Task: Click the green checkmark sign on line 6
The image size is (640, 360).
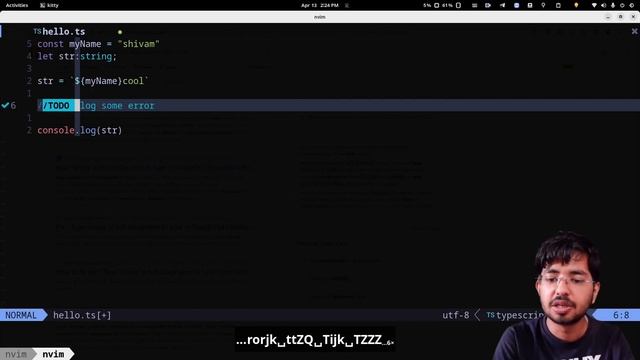Action: coord(5,105)
